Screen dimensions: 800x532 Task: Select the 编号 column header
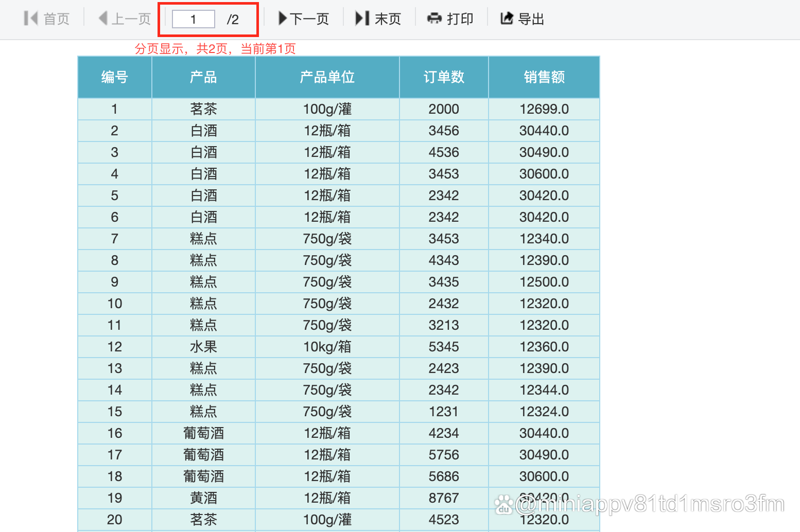click(x=115, y=77)
